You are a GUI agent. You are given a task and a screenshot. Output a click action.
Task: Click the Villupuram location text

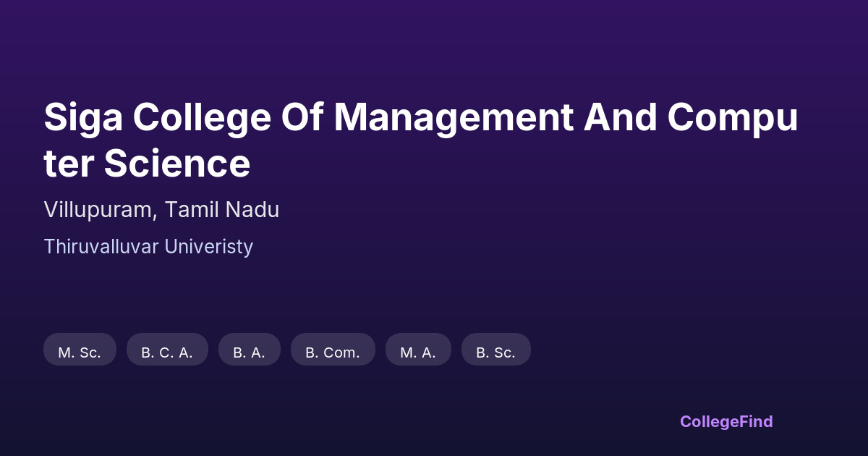[x=97, y=210]
